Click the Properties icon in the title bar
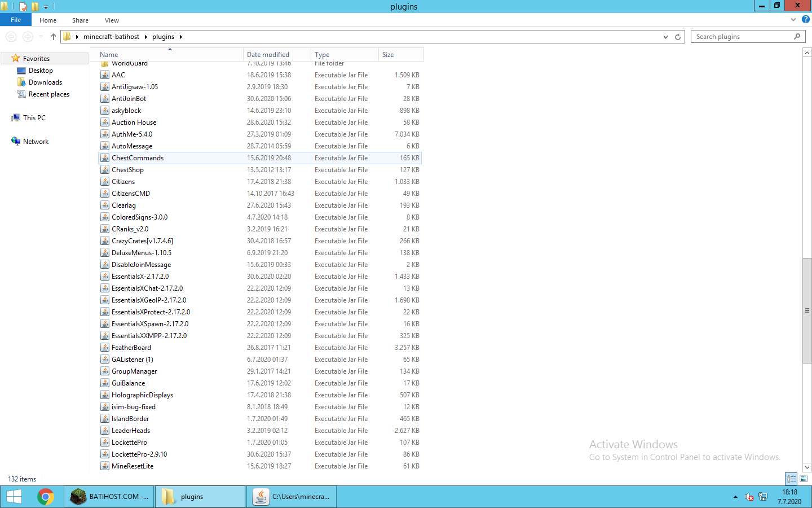Image resolution: width=812 pixels, height=508 pixels. click(23, 7)
